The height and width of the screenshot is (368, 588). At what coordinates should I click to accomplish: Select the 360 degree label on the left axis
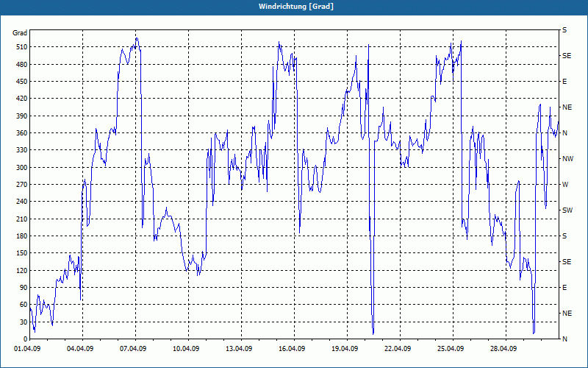click(x=22, y=133)
